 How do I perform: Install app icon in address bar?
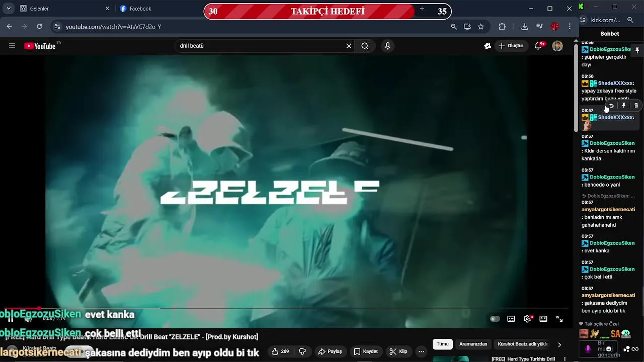tap(467, 26)
